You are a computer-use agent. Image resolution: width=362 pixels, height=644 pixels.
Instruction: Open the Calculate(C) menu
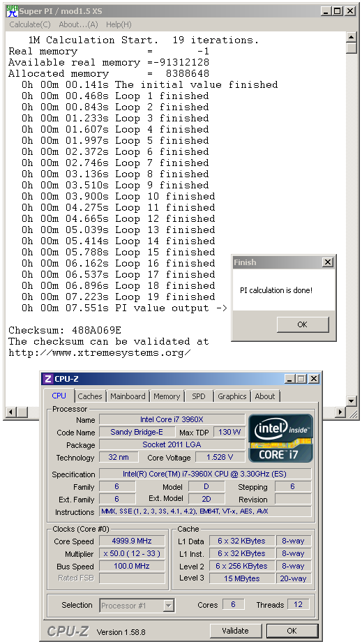tap(30, 24)
